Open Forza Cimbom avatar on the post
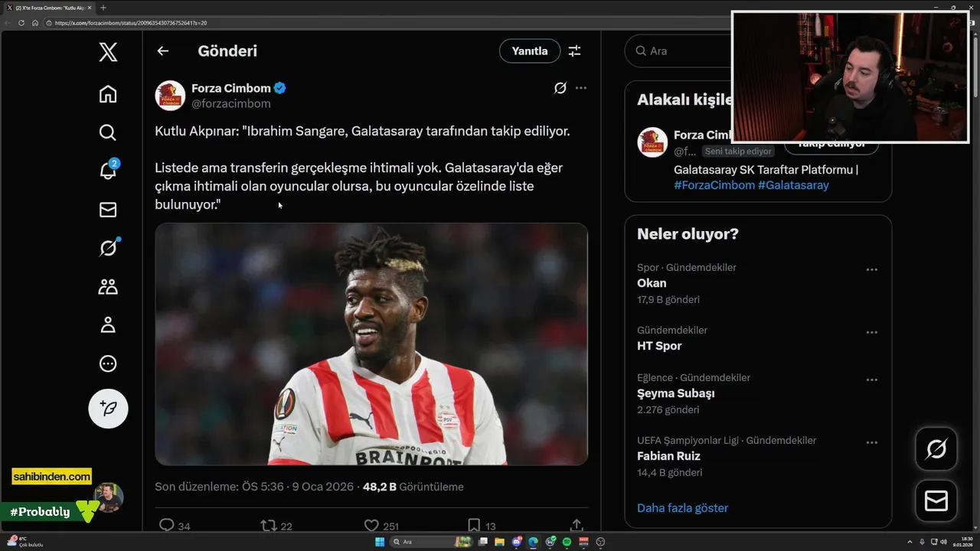This screenshot has height=551, width=980. coord(170,96)
